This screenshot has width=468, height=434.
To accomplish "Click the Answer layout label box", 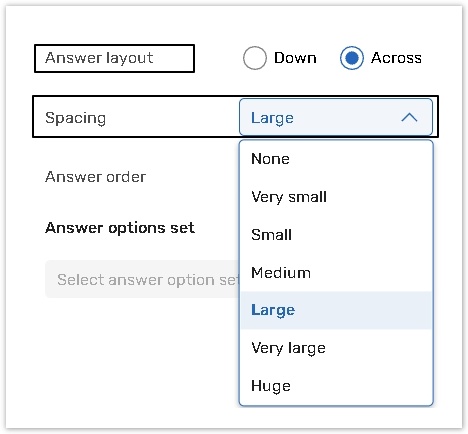I will [114, 58].
